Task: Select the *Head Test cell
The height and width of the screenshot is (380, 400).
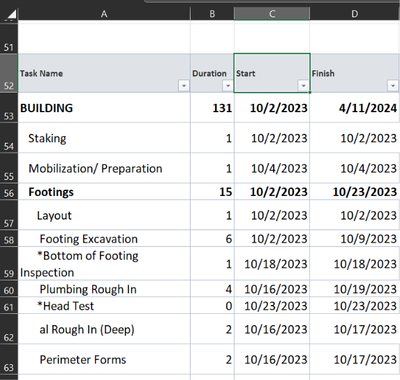Action: (104, 305)
